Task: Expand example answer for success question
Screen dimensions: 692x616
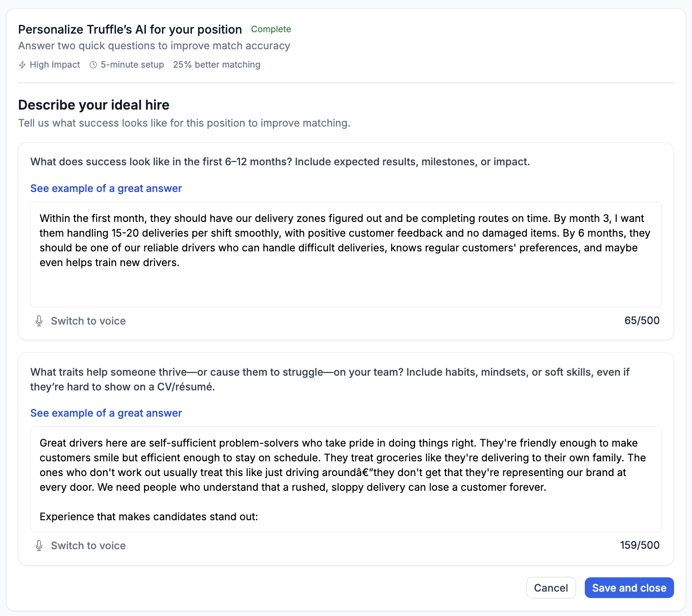Action: tap(106, 188)
